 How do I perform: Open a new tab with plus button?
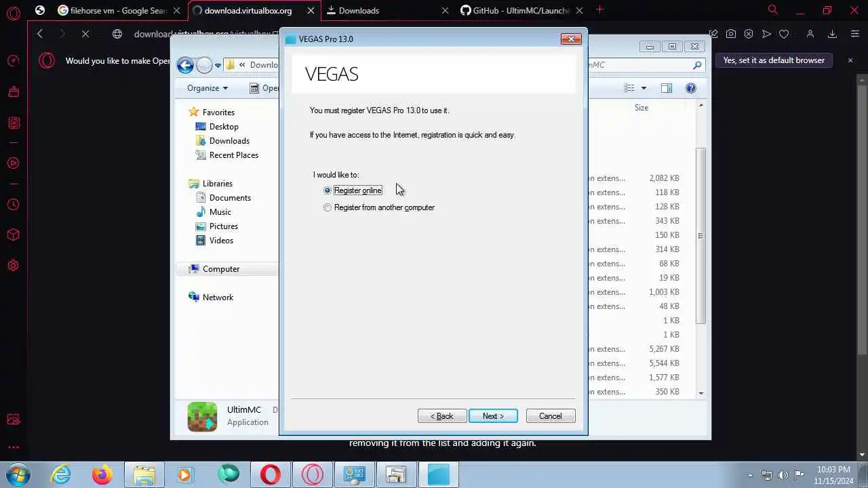[x=599, y=9]
